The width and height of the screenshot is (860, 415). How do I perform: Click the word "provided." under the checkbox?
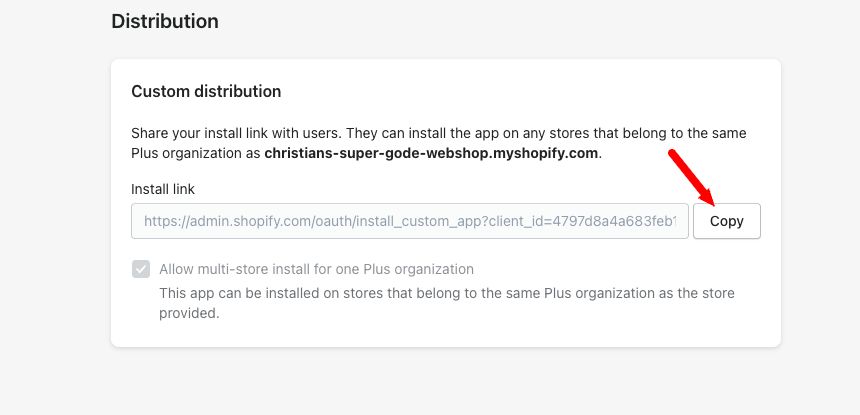[189, 313]
